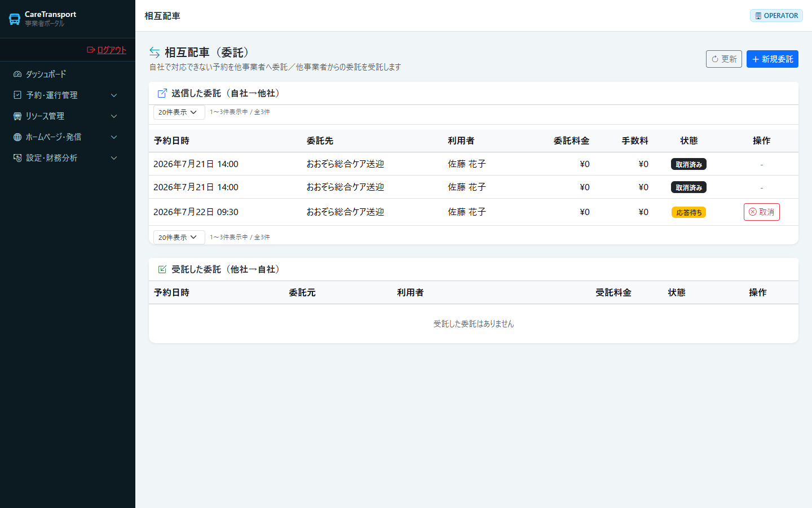Click おおぞら総合ケア送迎 in the 09:30 row

click(345, 212)
